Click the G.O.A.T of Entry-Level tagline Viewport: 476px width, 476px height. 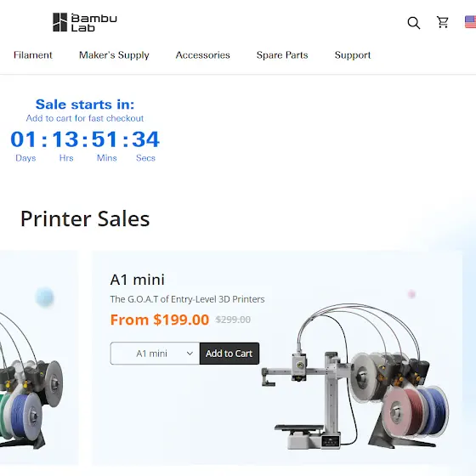coord(187,299)
